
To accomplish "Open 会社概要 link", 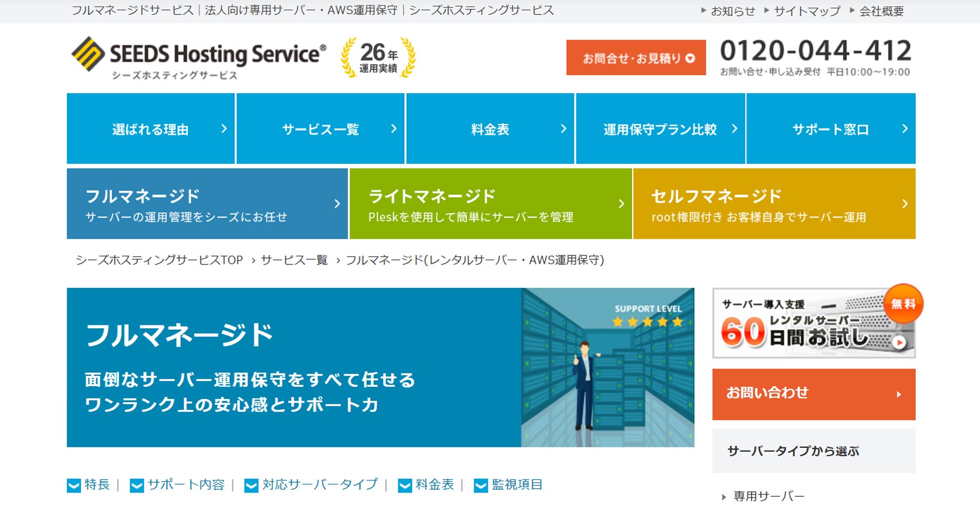I will (x=881, y=11).
